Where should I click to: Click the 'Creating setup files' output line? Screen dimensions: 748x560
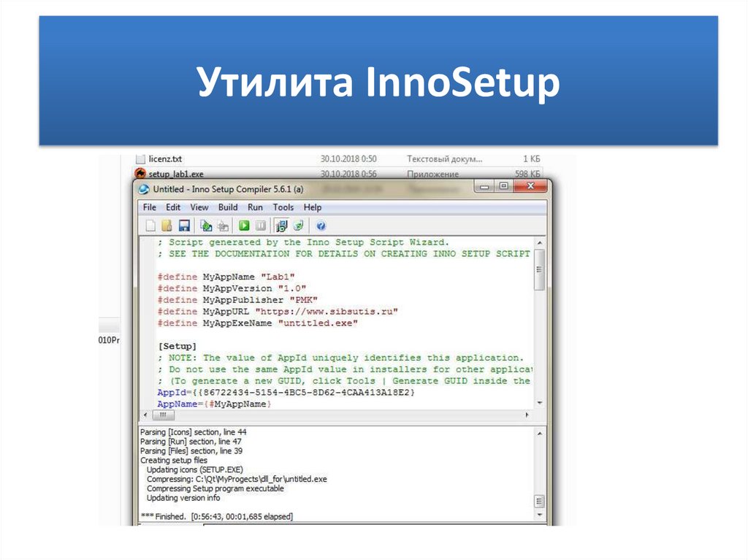(174, 460)
